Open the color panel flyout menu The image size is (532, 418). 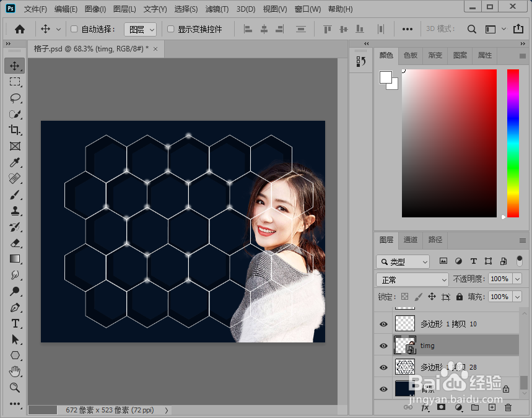tap(523, 56)
